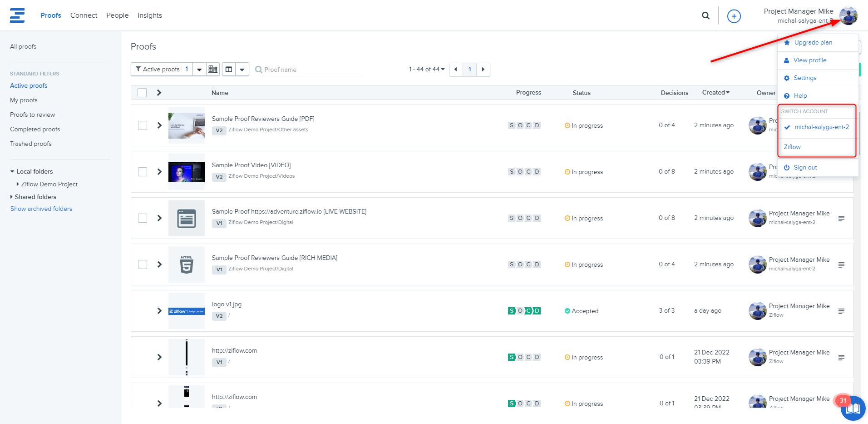Open the Insights tab
Image resolution: width=868 pixels, height=424 pixels.
point(149,15)
